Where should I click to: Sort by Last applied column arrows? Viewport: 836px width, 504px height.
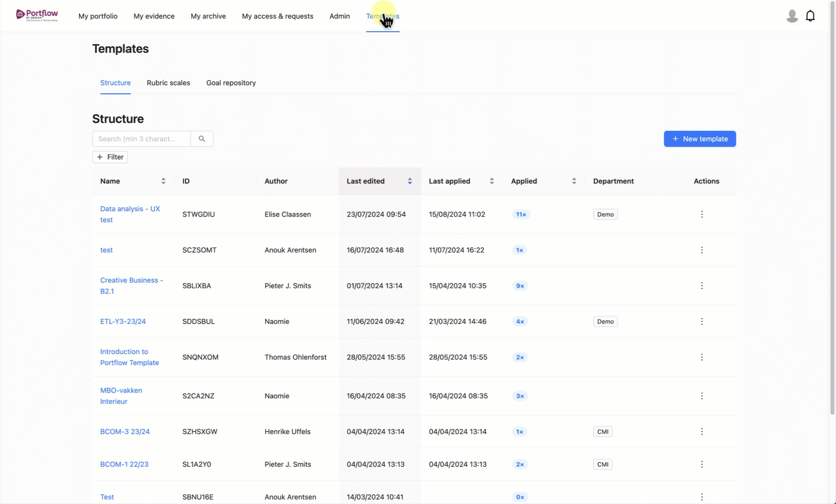pos(491,181)
